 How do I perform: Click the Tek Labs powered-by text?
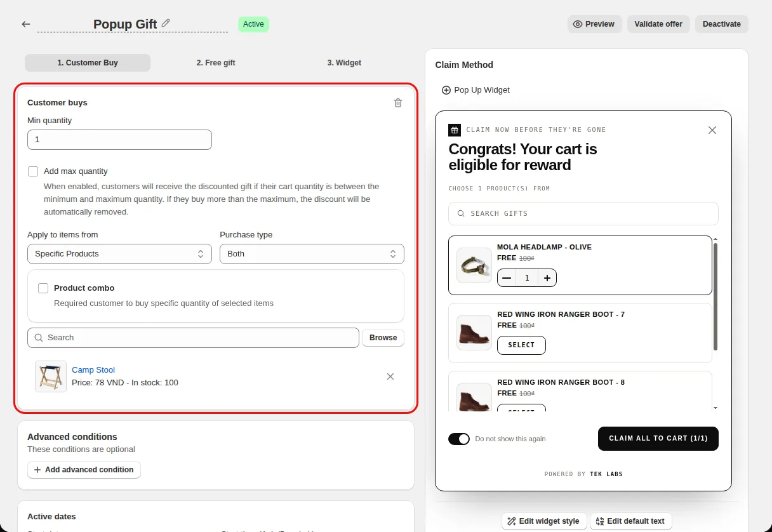(606, 474)
